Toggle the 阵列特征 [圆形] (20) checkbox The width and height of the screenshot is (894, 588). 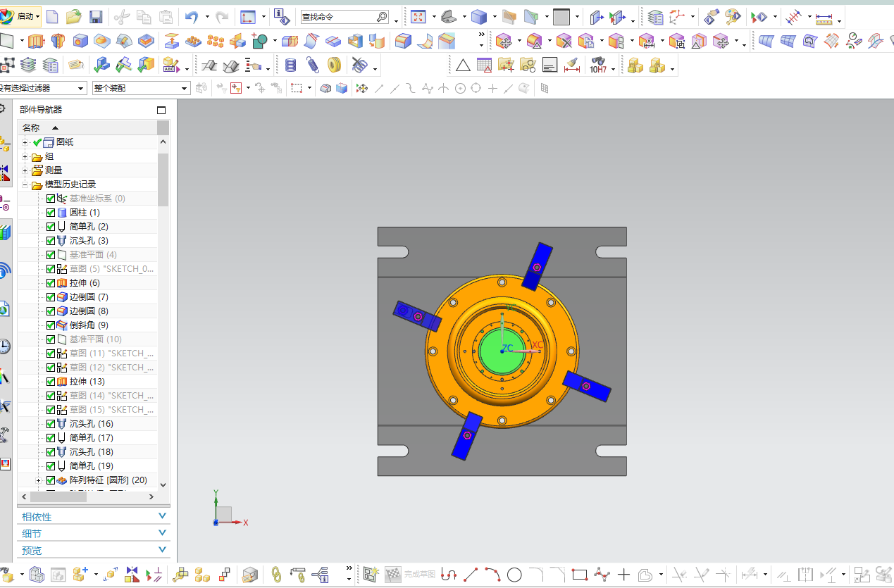[51, 480]
